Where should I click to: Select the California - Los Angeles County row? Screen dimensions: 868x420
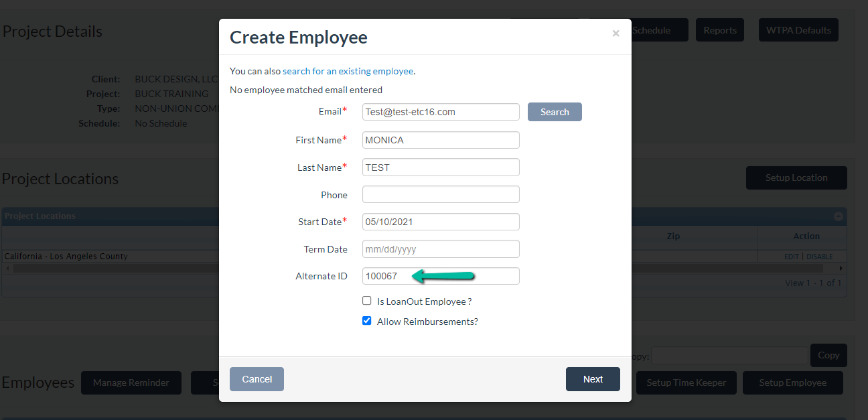click(x=424, y=257)
